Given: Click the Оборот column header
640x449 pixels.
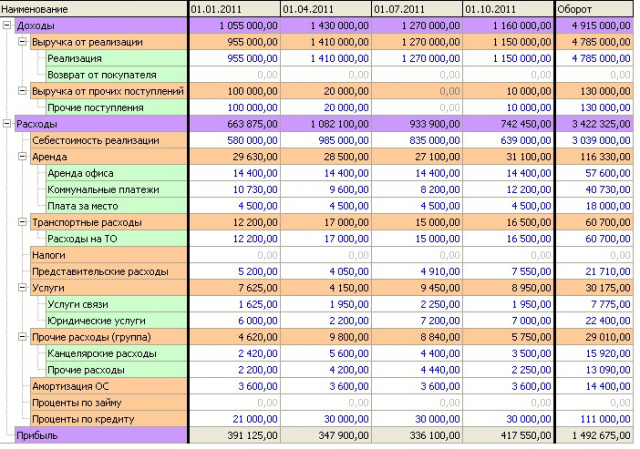Looking at the screenshot, I should point(595,9).
